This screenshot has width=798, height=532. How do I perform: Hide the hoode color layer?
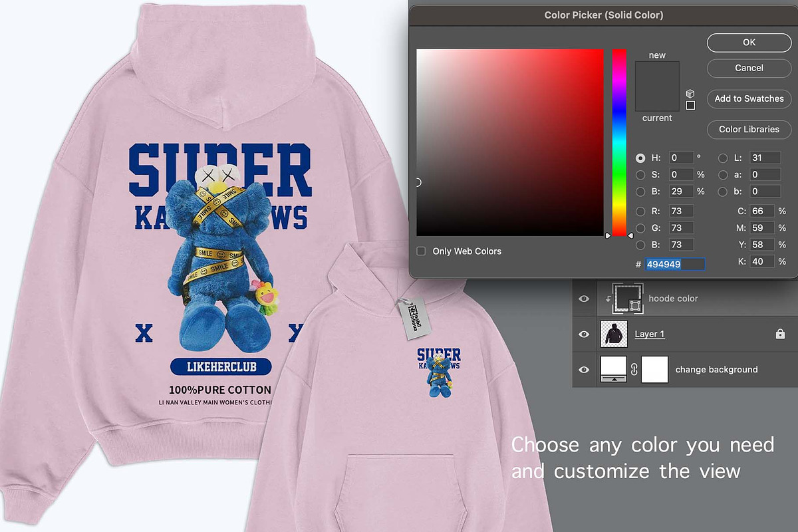click(x=584, y=299)
